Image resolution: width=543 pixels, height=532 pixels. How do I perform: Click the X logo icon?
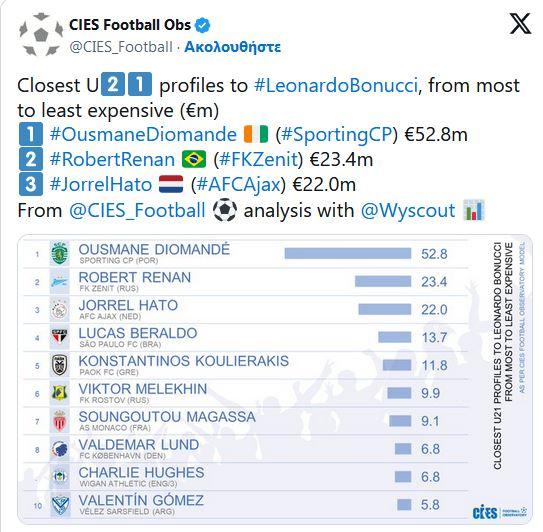520,24
